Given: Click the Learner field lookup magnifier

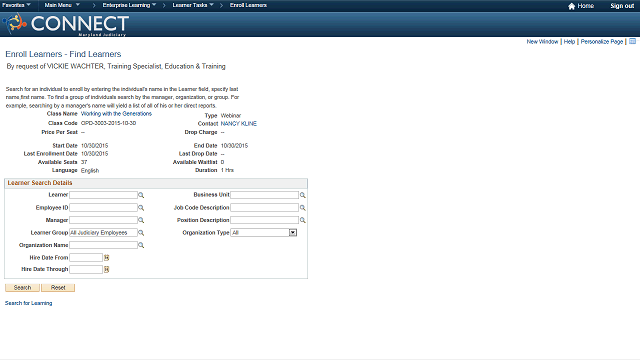Looking at the screenshot, I should [141, 195].
